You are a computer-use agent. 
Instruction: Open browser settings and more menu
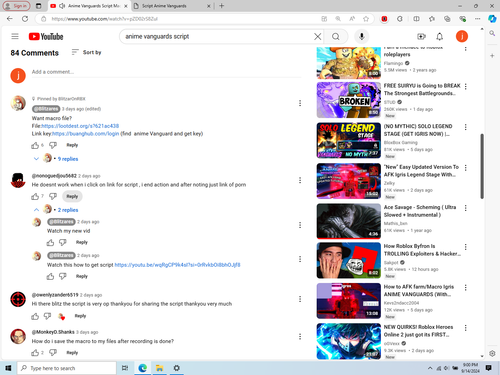click(478, 19)
